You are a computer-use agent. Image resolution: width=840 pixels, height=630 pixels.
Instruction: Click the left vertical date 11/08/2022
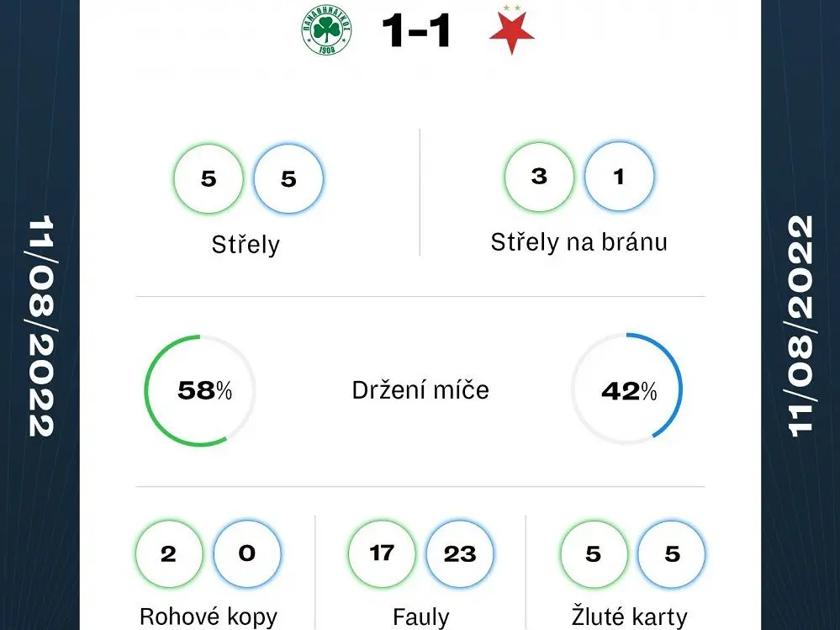pos(40,326)
